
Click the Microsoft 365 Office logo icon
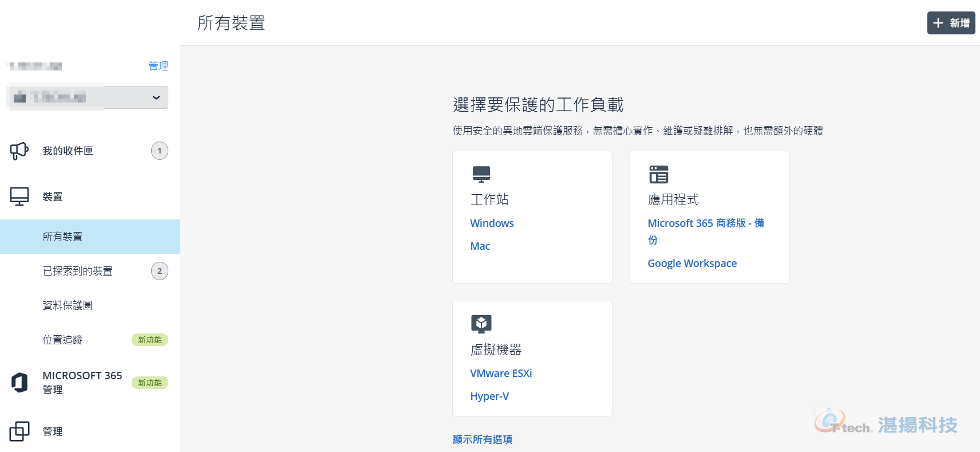click(x=19, y=382)
